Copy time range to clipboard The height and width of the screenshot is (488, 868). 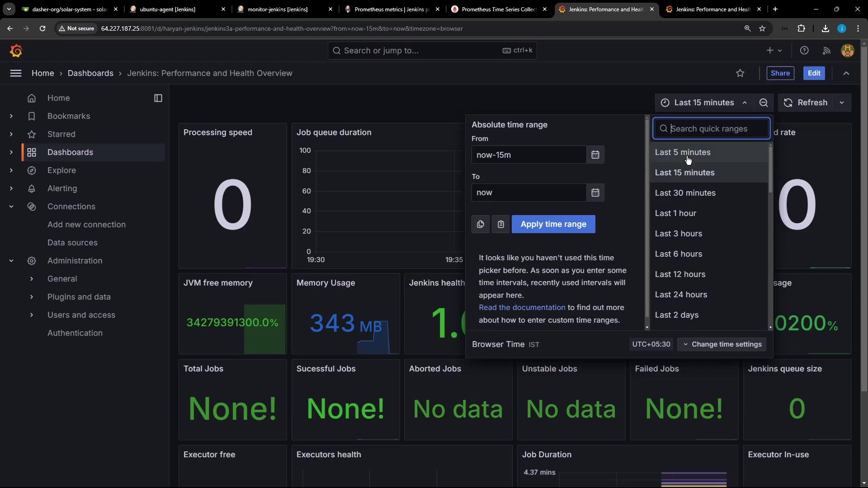480,224
